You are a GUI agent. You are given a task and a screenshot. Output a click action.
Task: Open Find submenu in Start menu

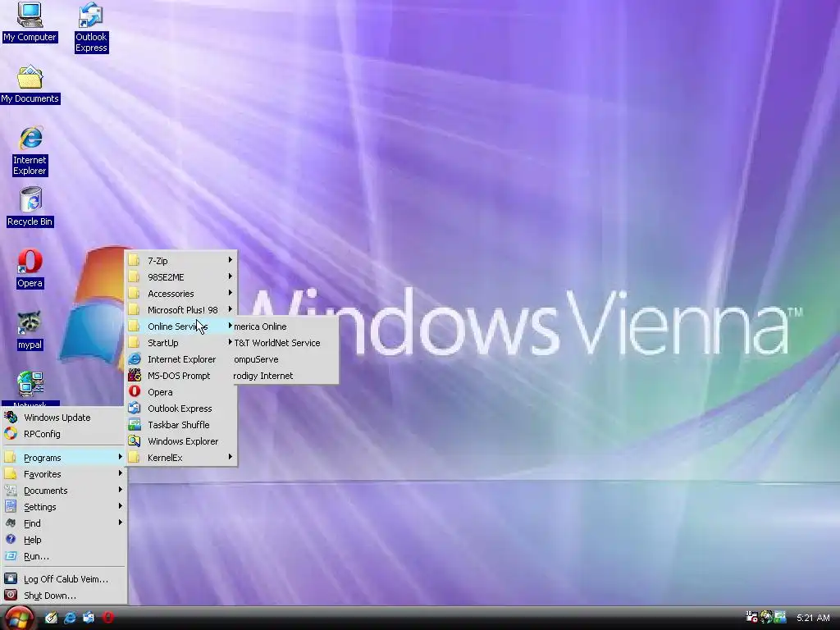coord(64,523)
